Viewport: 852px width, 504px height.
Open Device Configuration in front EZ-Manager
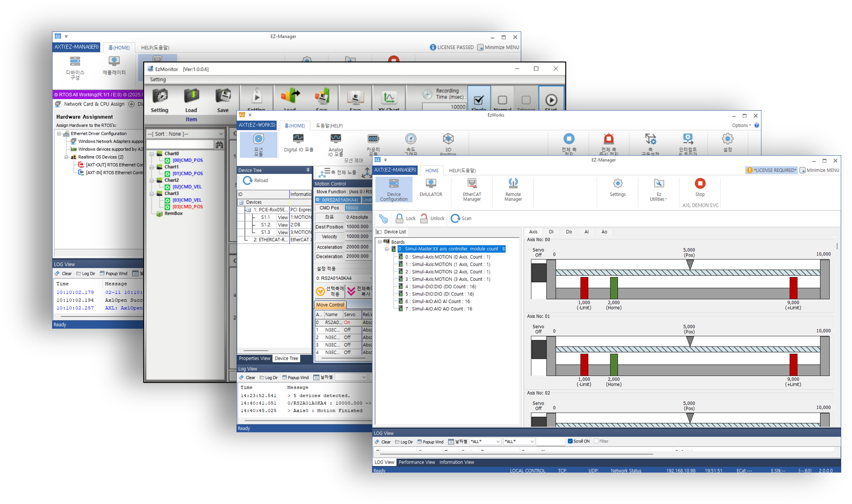coord(394,189)
